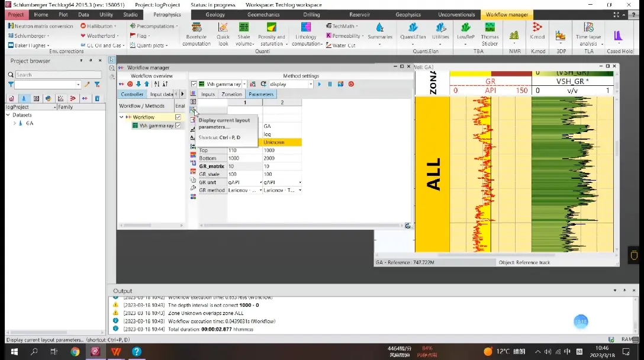Open the Precomputations menu
The height and width of the screenshot is (360, 644).
tap(154, 26)
